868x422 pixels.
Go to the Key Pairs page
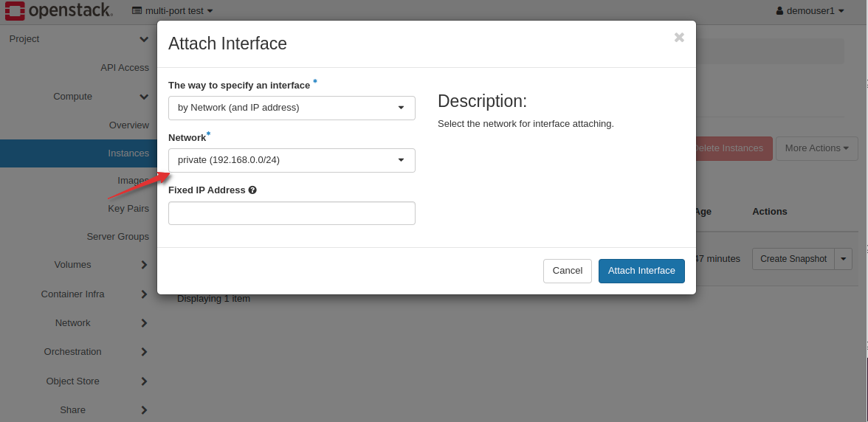click(128, 209)
